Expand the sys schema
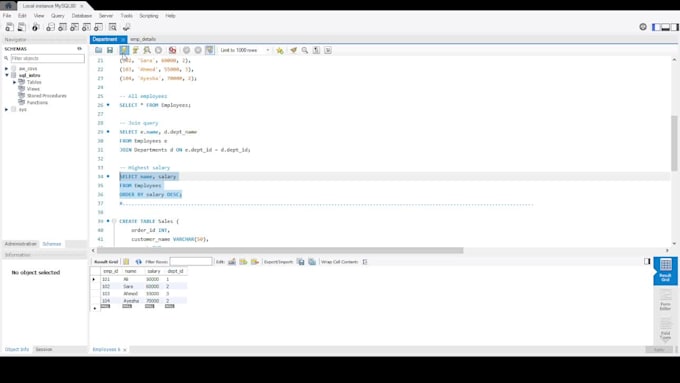This screenshot has height=383, width=680. click(x=7, y=110)
